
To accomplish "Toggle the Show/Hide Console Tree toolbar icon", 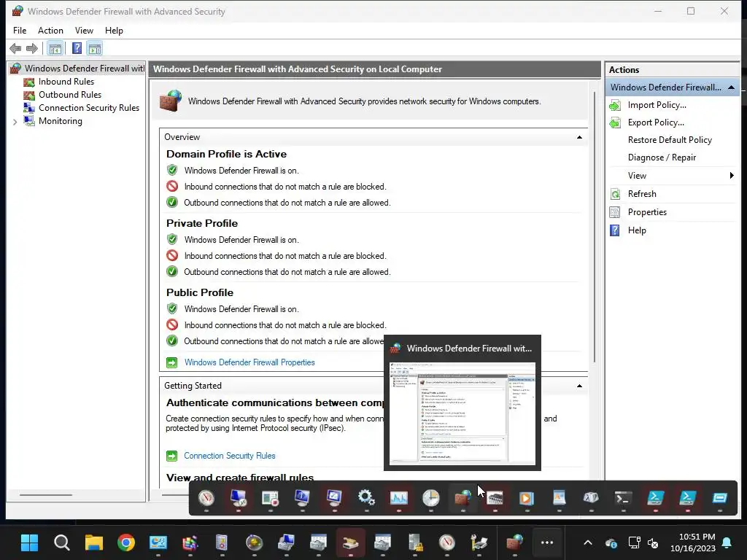I will click(x=55, y=49).
